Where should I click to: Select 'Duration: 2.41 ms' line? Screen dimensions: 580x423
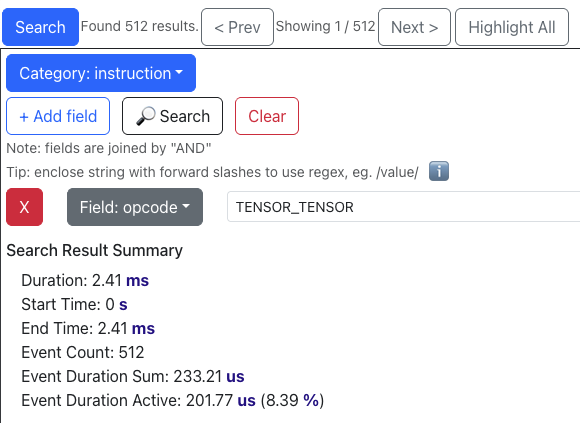[85, 280]
